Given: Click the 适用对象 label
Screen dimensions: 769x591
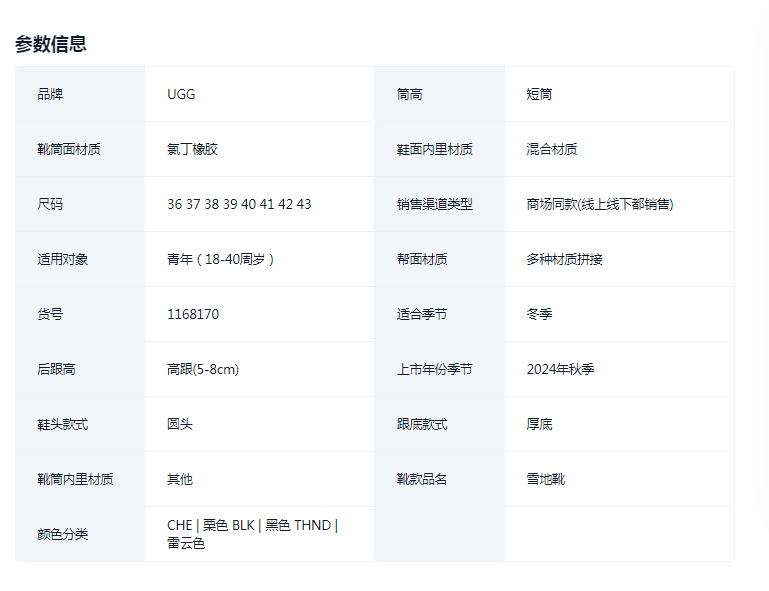Looking at the screenshot, I should click(63, 258).
